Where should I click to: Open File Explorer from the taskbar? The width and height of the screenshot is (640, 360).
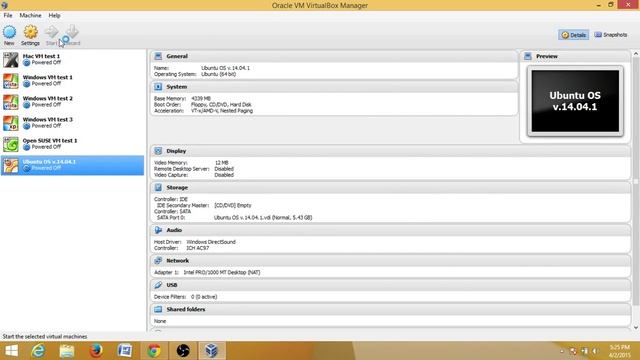pyautogui.click(x=67, y=351)
